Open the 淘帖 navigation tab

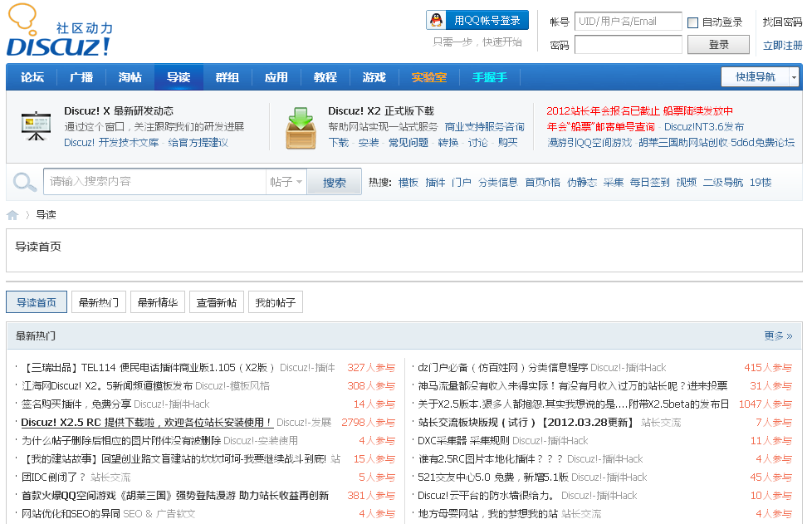pyautogui.click(x=130, y=77)
